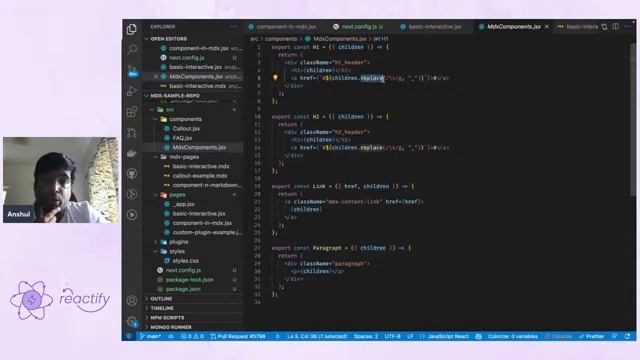Open styles.css file
Screen dimensions: 640x360
tap(185, 261)
